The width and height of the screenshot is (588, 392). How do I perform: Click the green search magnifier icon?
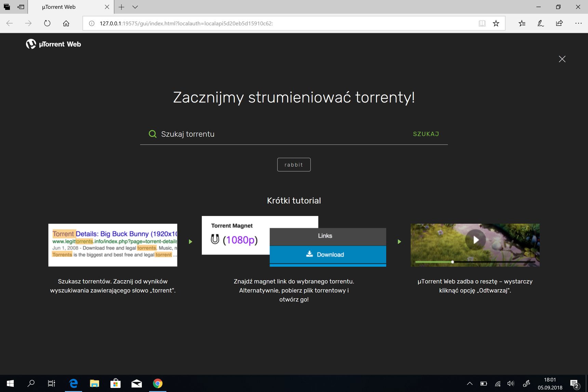(x=152, y=134)
